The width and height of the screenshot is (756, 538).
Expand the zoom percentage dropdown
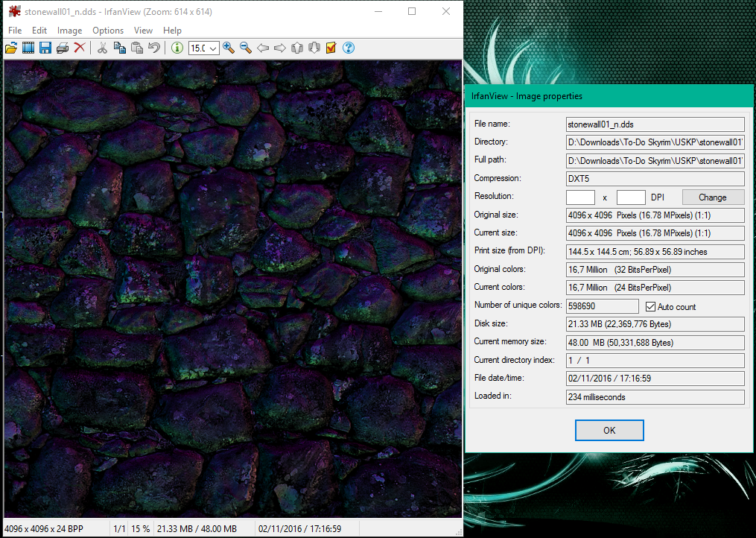coord(213,48)
